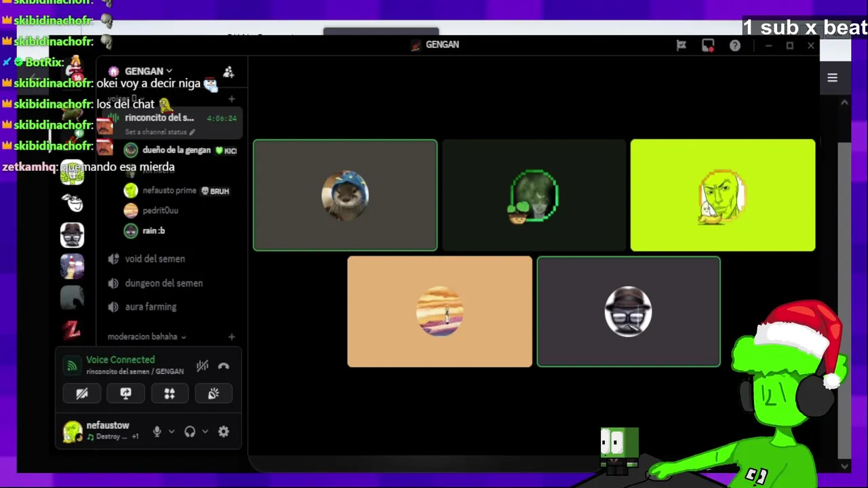Open the GENGAN server dropdown menu
The width and height of the screenshot is (868, 488).
[x=148, y=71]
